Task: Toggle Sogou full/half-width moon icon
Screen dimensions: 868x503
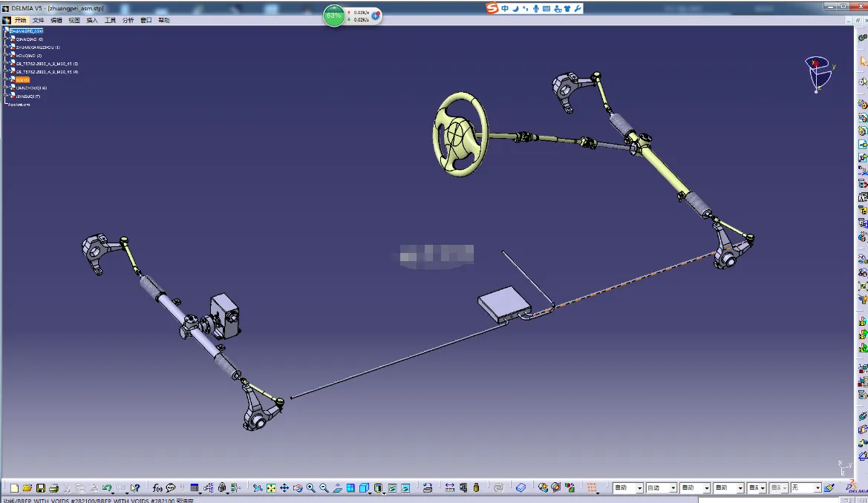Action: click(515, 8)
